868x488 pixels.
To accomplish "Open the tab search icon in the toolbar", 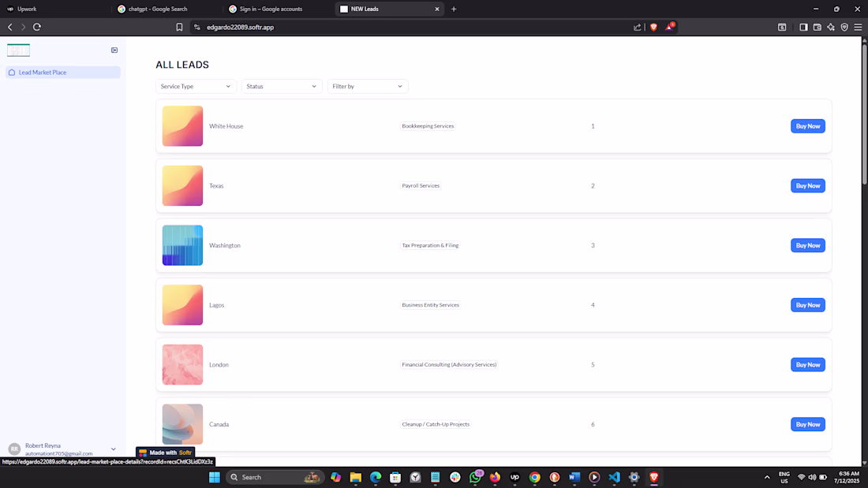I will tap(782, 27).
